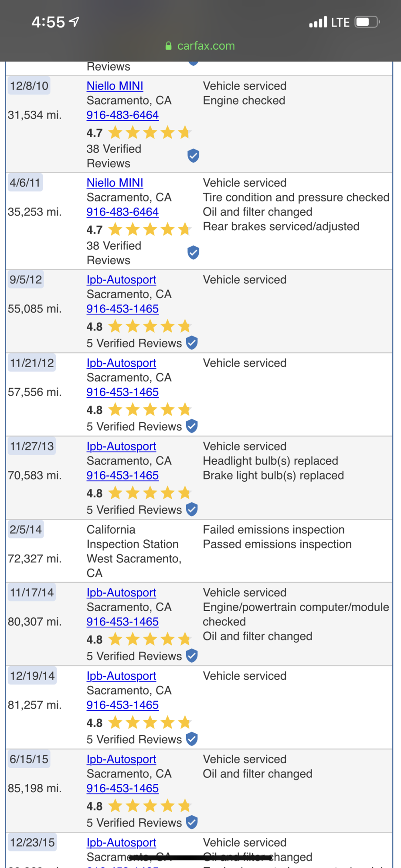Click verified reviews shield on 9/5/12 record
This screenshot has width=401, height=868.
pyautogui.click(x=192, y=343)
